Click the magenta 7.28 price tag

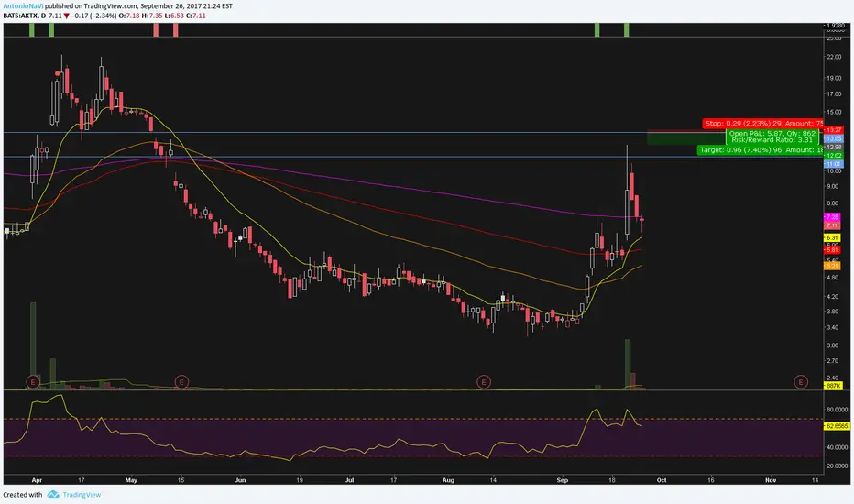(x=832, y=217)
